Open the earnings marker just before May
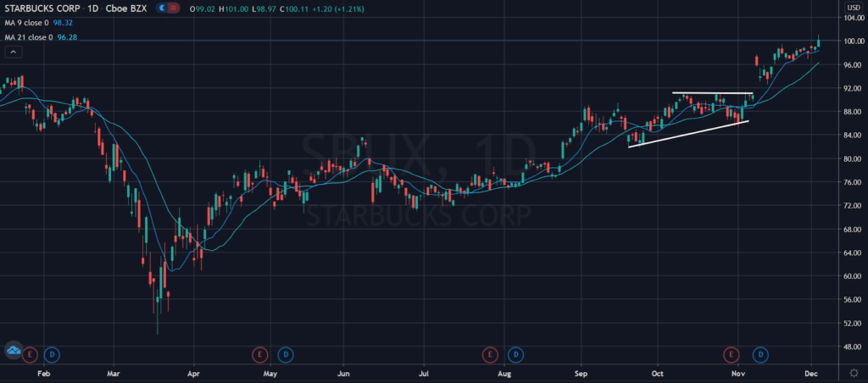The image size is (868, 383). click(x=259, y=353)
